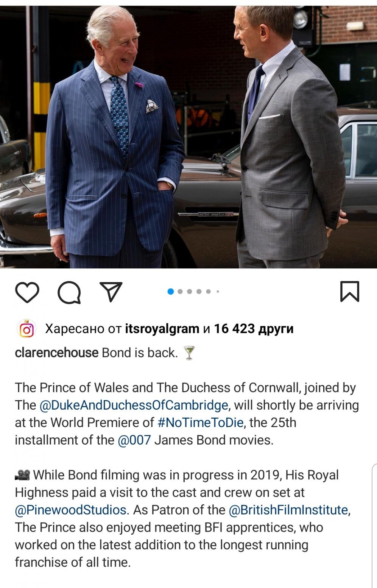Viewport: 377px width, 588px height.
Task: Open comments via speech bubble icon
Action: click(69, 292)
